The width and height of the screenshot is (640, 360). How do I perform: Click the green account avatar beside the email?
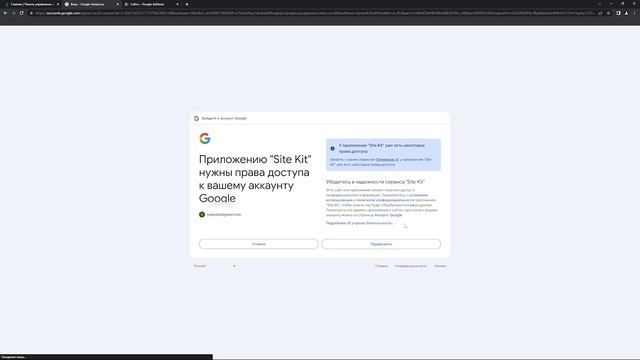tap(202, 214)
